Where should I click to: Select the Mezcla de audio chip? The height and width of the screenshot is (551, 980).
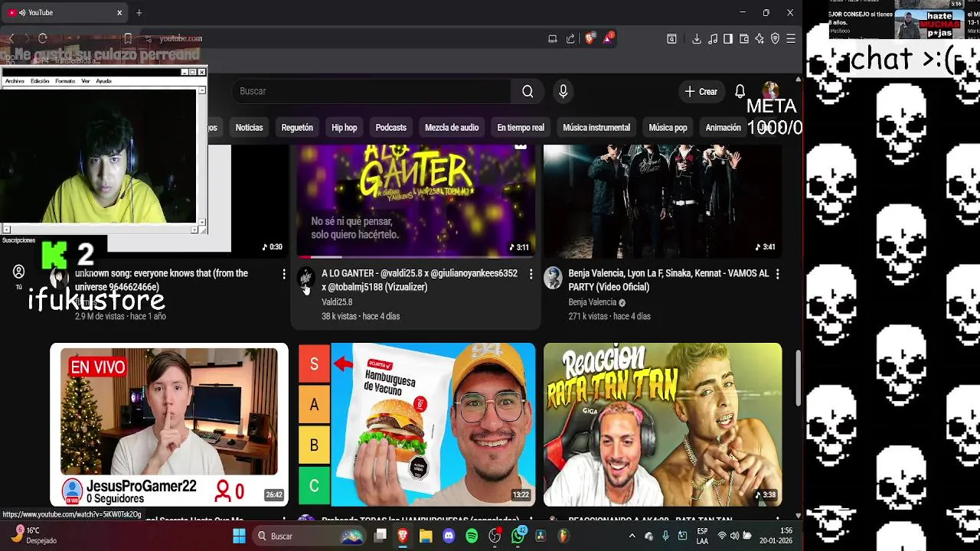pyautogui.click(x=452, y=128)
